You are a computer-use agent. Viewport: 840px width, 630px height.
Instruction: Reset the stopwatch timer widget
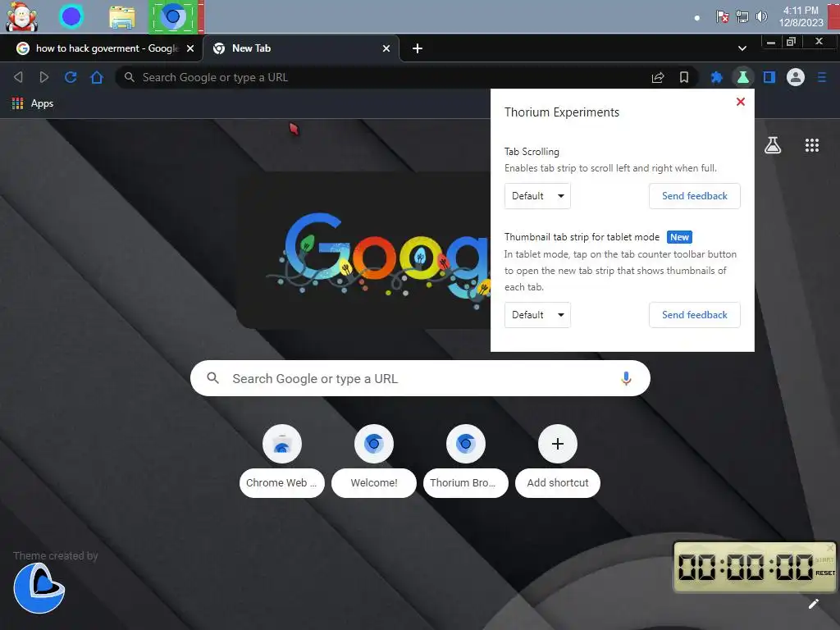click(x=825, y=573)
